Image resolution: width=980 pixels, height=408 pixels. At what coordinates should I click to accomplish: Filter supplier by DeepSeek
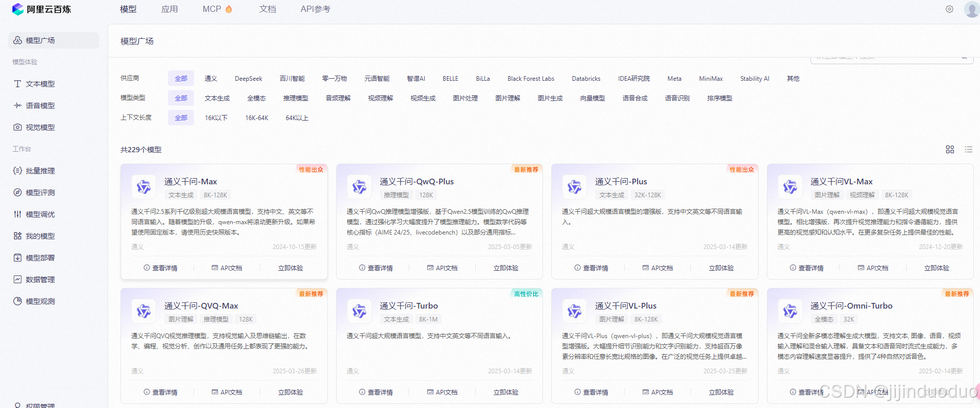point(249,79)
